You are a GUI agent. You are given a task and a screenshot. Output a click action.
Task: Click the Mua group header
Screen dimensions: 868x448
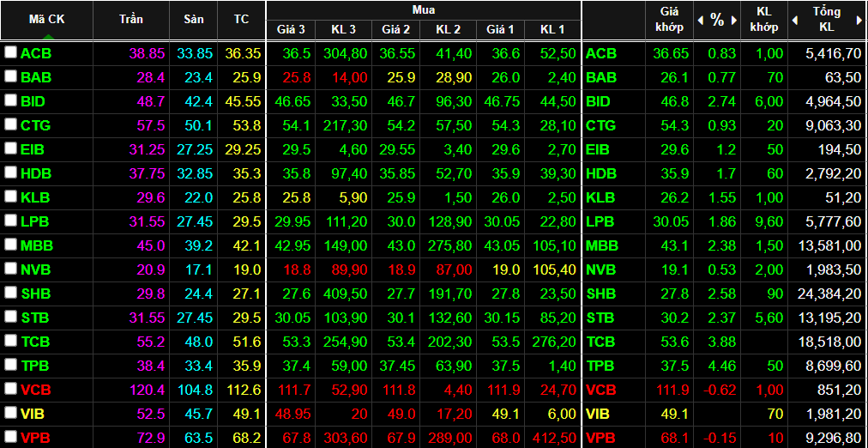[423, 10]
